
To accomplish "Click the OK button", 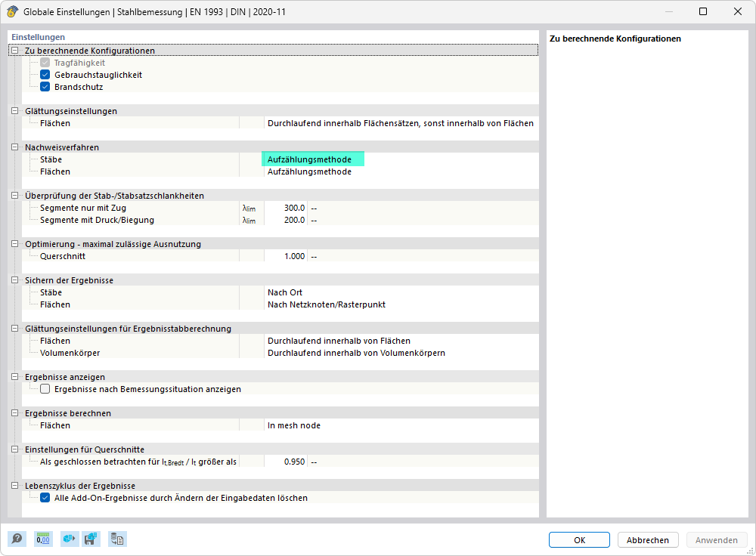I will [x=579, y=540].
